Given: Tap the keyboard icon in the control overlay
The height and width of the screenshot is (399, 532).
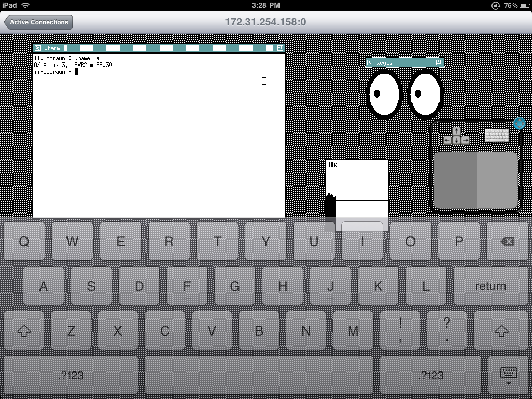Looking at the screenshot, I should pos(497,135).
